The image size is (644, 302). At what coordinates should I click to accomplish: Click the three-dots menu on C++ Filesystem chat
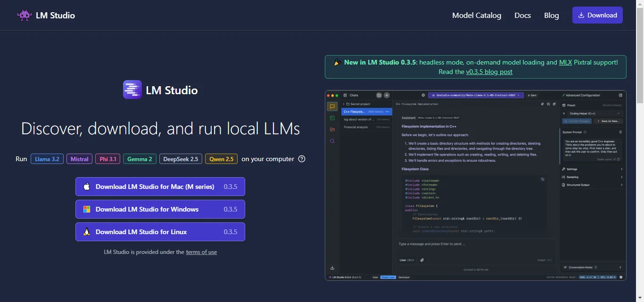(x=387, y=112)
